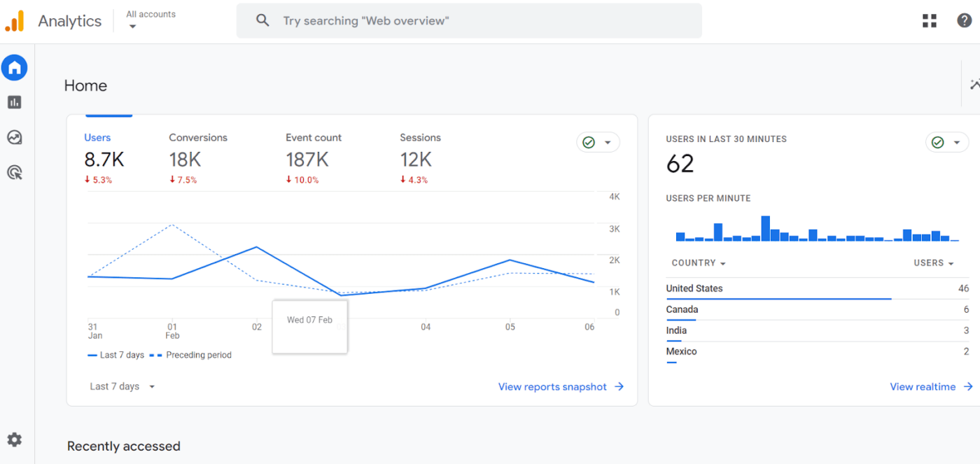Open the Admin gear icon
Image resolution: width=980 pixels, height=464 pixels.
(x=15, y=440)
